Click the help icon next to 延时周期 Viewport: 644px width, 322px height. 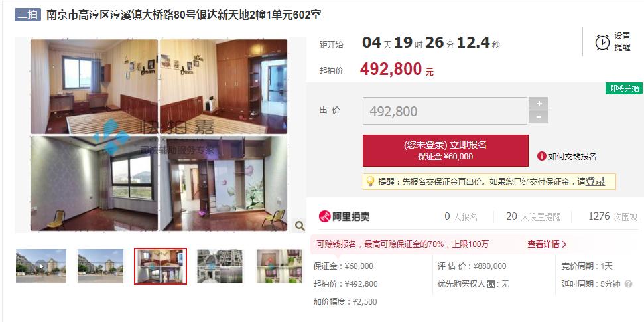click(x=628, y=283)
